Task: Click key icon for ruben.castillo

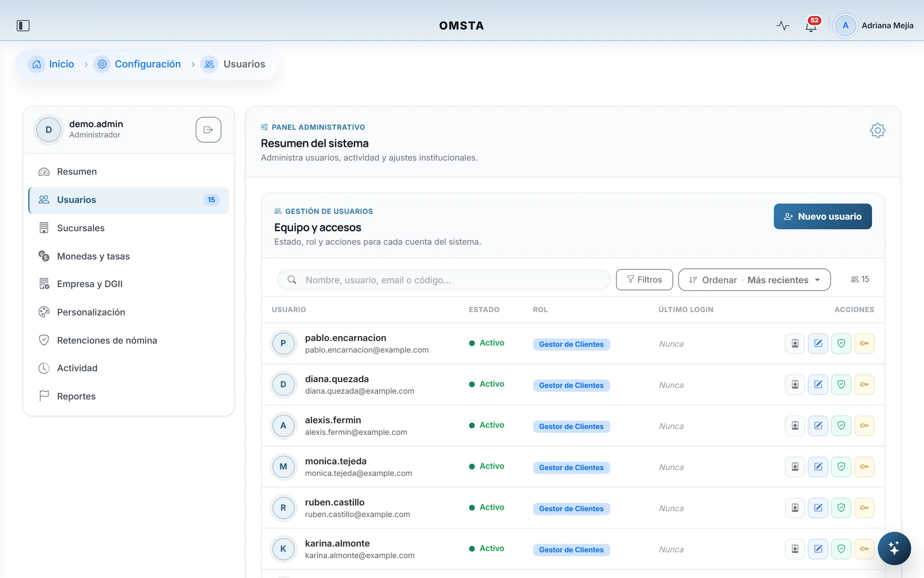Action: pyautogui.click(x=864, y=508)
